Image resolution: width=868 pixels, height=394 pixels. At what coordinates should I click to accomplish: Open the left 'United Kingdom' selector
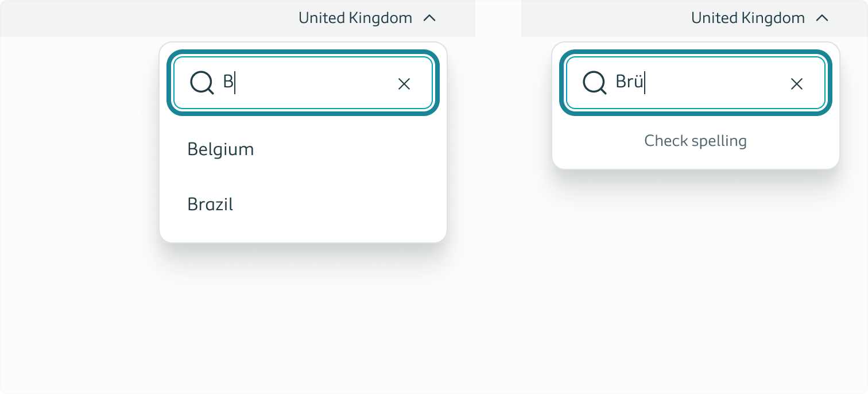(355, 18)
